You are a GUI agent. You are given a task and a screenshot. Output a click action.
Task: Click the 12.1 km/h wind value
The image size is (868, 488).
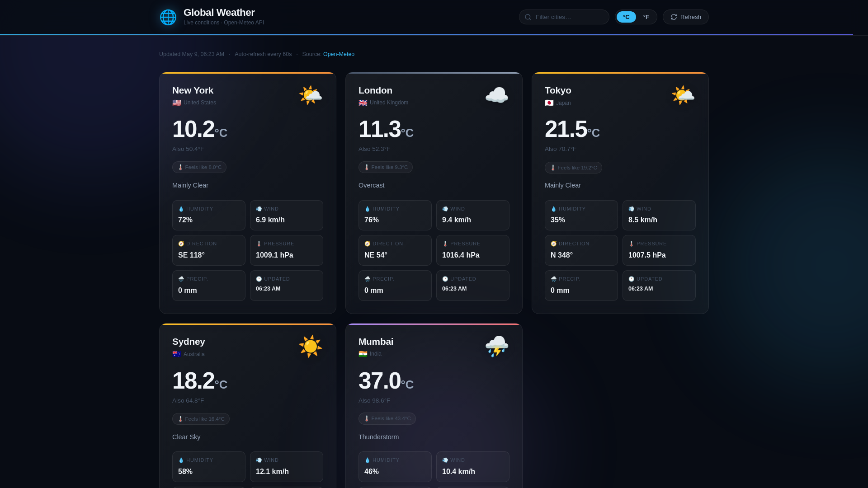pos(272,472)
